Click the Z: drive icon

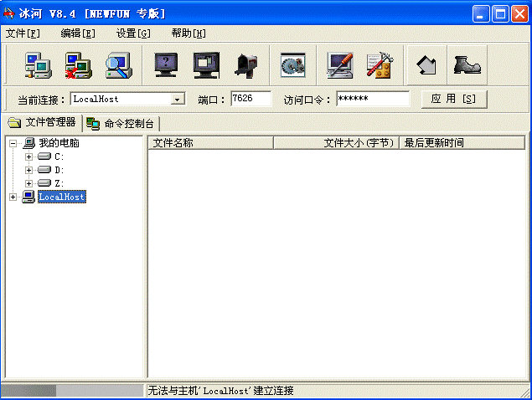tap(44, 183)
